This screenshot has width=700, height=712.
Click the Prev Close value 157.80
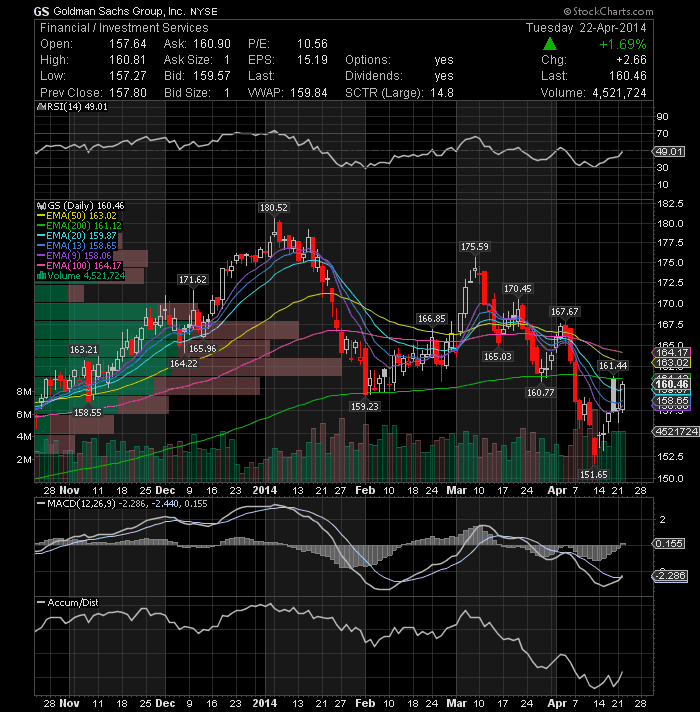(128, 93)
